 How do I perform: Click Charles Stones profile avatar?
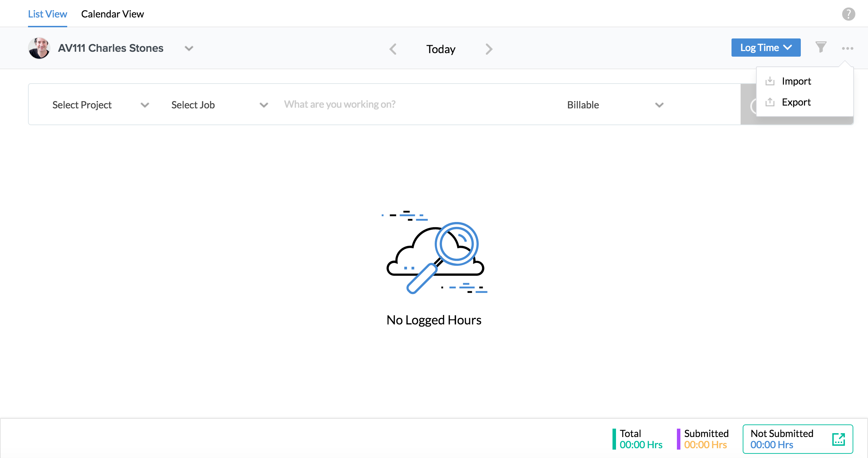coord(39,48)
